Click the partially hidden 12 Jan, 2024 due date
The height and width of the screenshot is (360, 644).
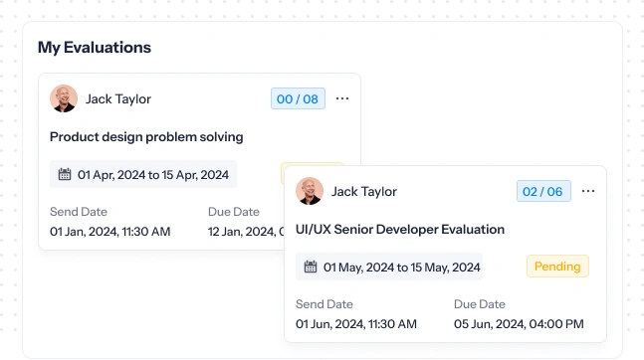[246, 232]
